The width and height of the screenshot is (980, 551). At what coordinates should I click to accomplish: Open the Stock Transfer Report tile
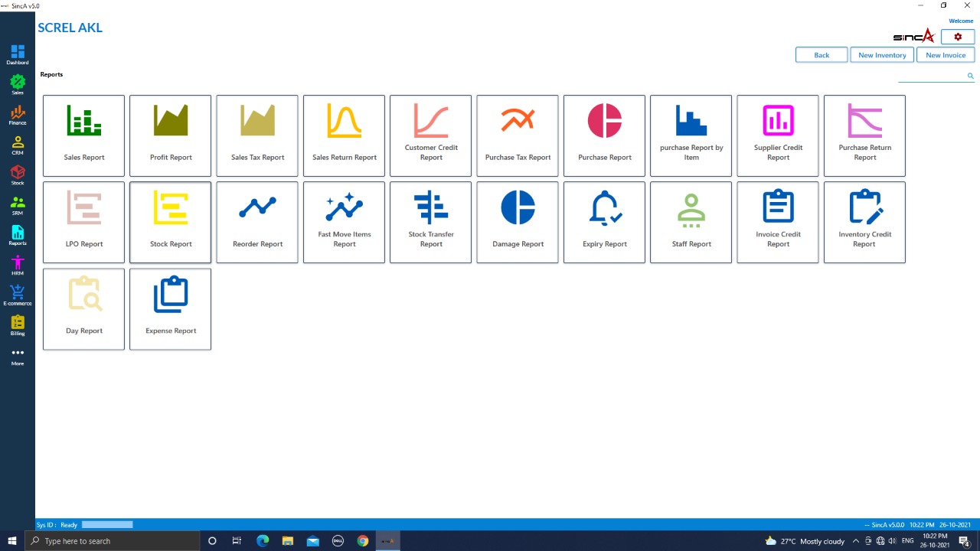431,222
